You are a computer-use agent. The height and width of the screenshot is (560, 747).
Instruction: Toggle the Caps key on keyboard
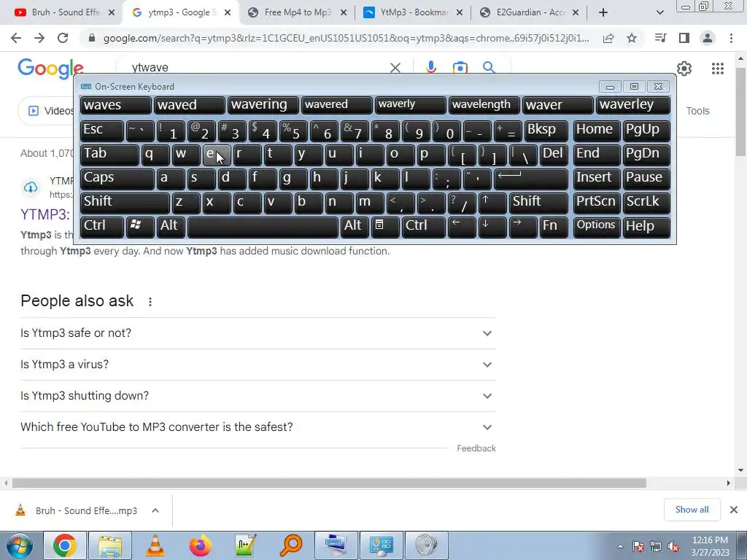(x=117, y=178)
